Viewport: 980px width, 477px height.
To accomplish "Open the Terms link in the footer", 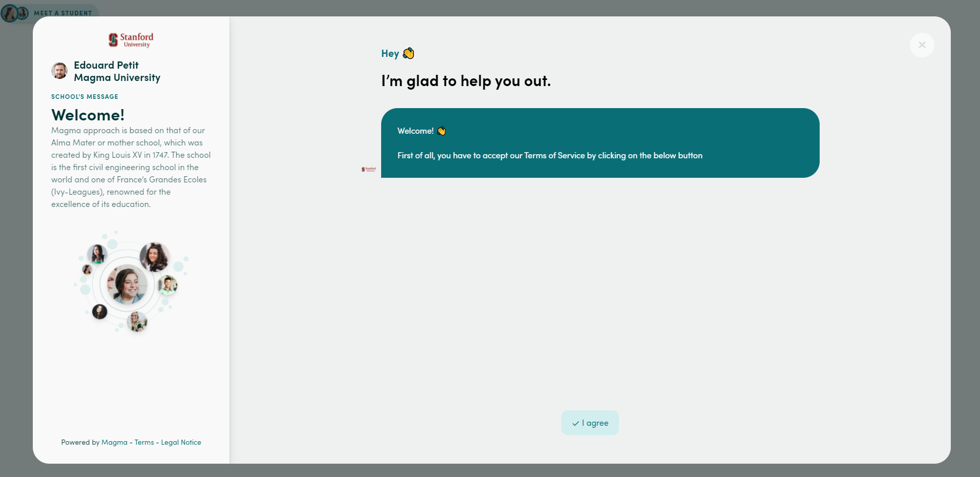I will (144, 442).
